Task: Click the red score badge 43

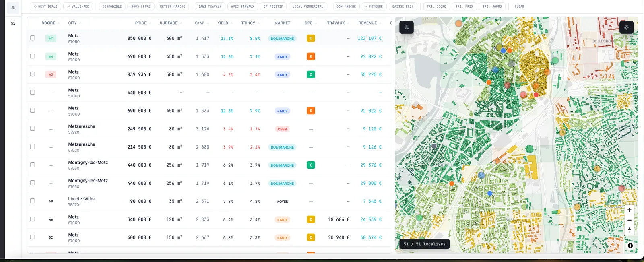Action: point(51,74)
